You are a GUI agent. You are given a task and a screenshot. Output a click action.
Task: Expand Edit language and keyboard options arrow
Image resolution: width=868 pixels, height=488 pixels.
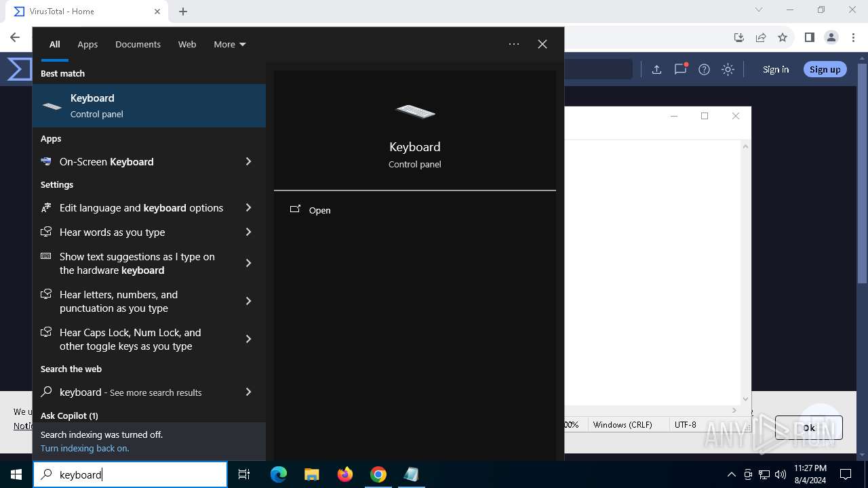coord(248,207)
